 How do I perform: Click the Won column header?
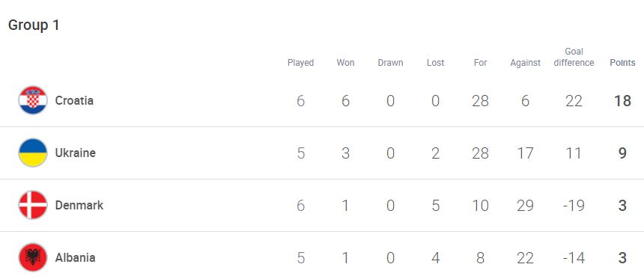pyautogui.click(x=345, y=63)
